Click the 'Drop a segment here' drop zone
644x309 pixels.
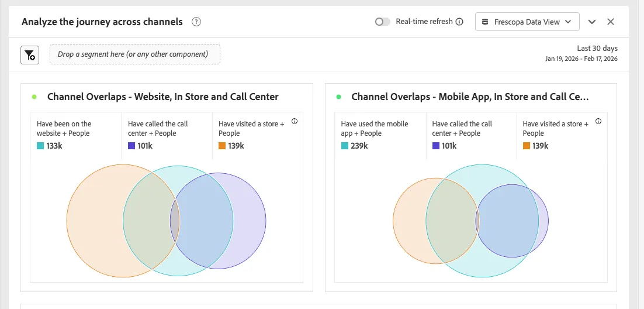[135, 54]
